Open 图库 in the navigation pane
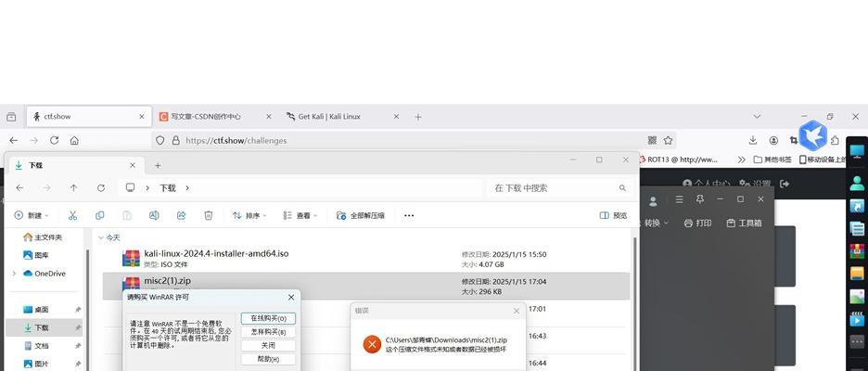Screen dimensions: 868x371 click(x=36, y=255)
